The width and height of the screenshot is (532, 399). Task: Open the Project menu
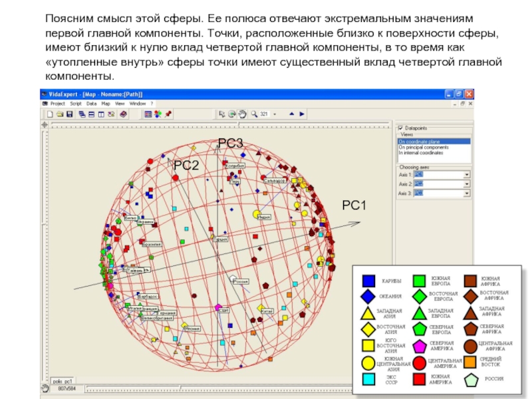pyautogui.click(x=57, y=104)
